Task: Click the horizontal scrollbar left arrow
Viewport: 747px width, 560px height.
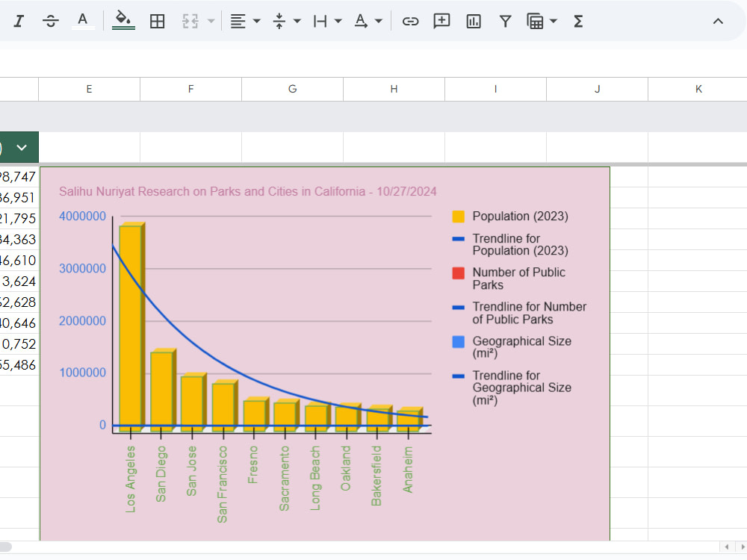Action: tap(727, 547)
